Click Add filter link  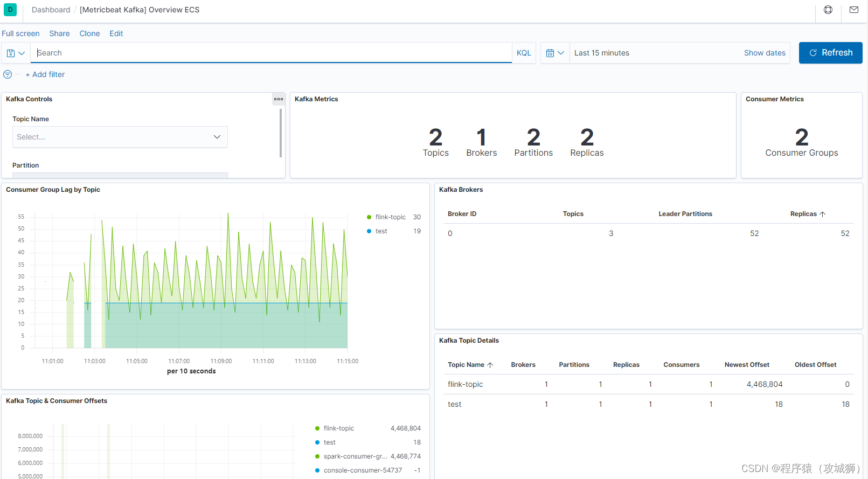45,74
